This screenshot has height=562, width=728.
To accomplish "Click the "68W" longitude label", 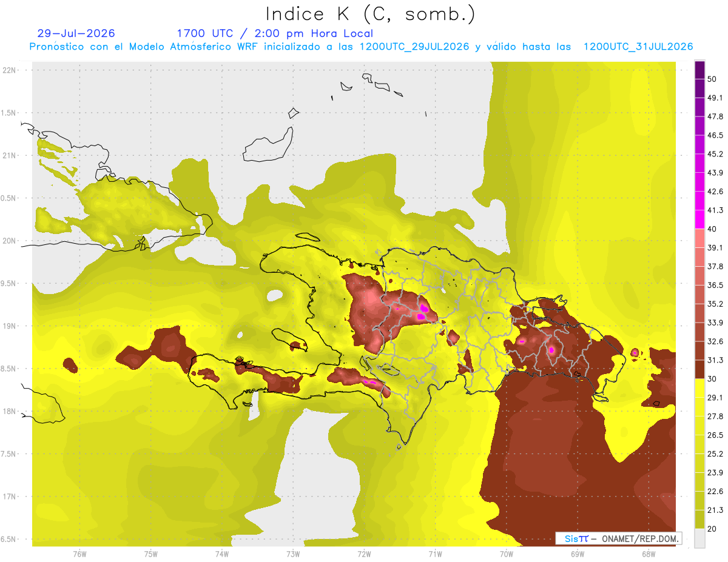I will click(648, 553).
